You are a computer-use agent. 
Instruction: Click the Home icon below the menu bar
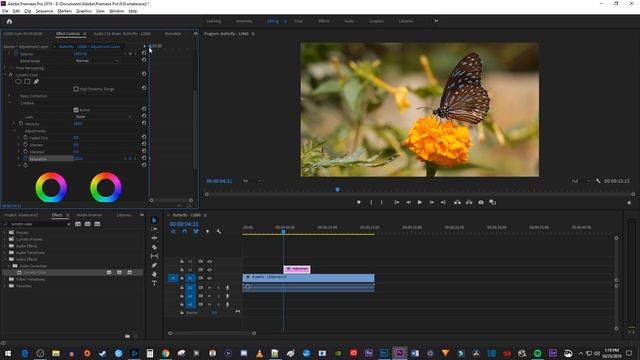point(9,21)
